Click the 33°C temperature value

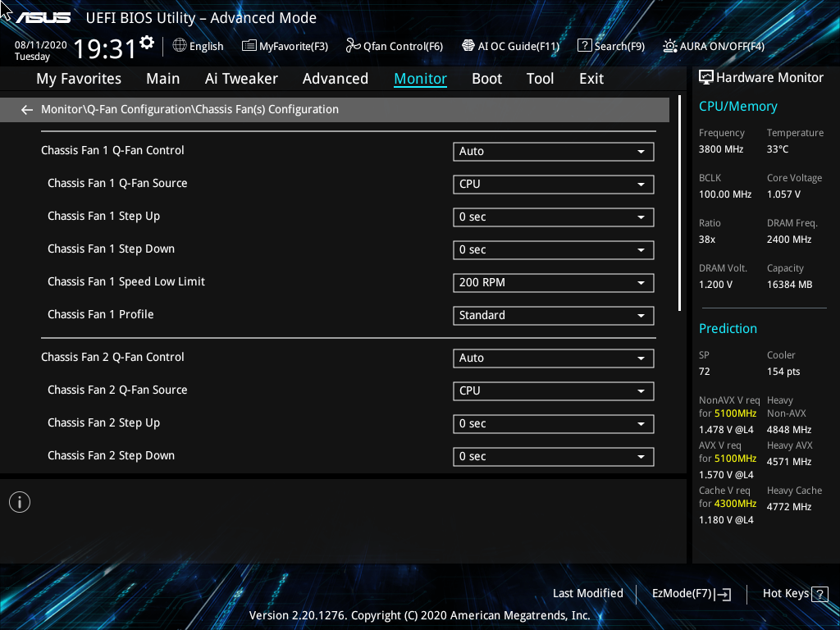(x=778, y=149)
